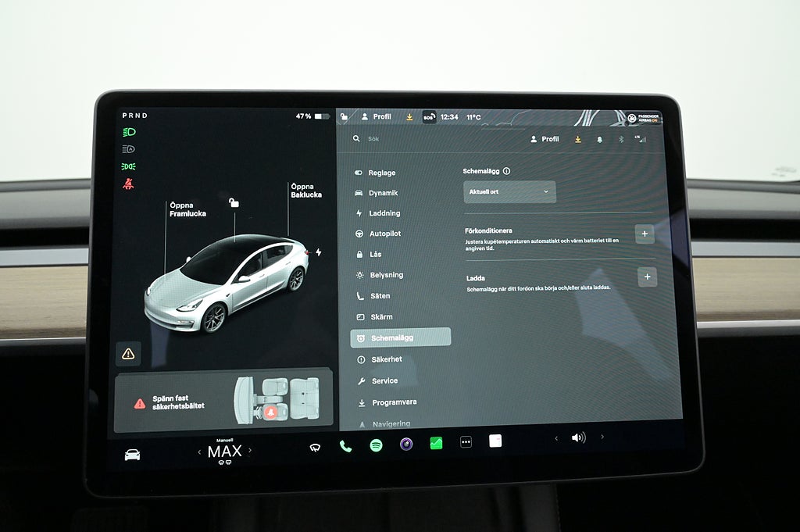Tap Öppna Framlucka to open the frunk

(x=187, y=209)
